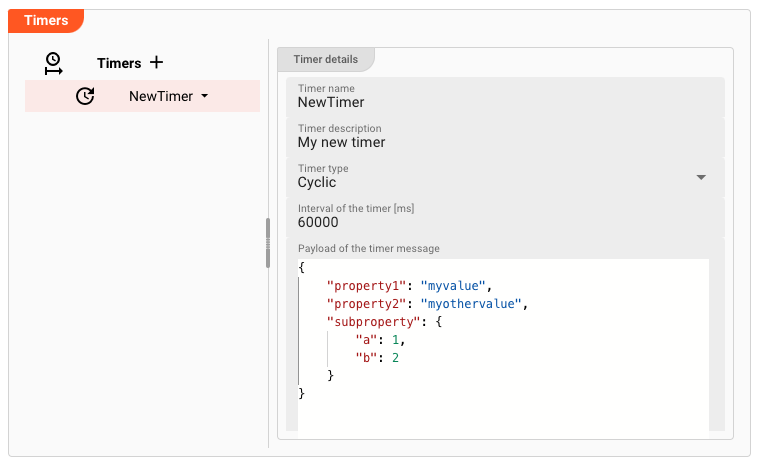Click the final closing brace of payload
This screenshot has height=464, width=760.
click(x=302, y=394)
